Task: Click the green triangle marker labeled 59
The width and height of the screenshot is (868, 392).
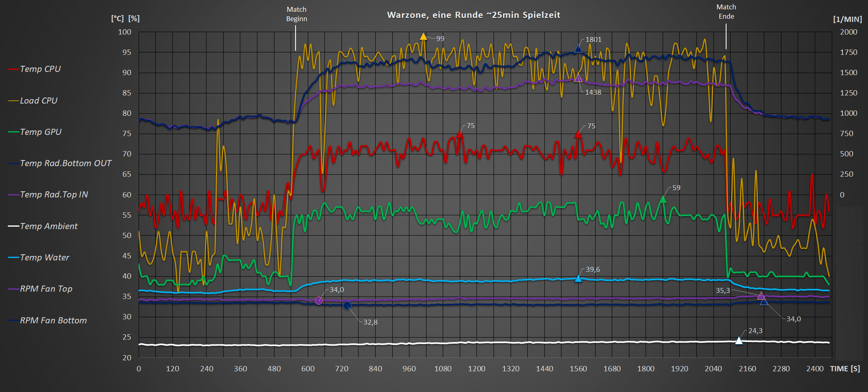Action: point(663,199)
